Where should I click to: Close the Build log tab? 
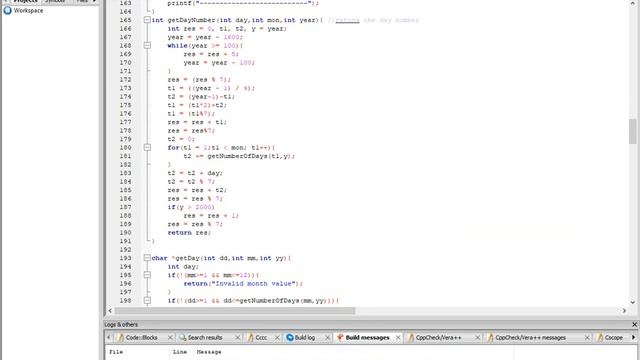click(x=327, y=338)
